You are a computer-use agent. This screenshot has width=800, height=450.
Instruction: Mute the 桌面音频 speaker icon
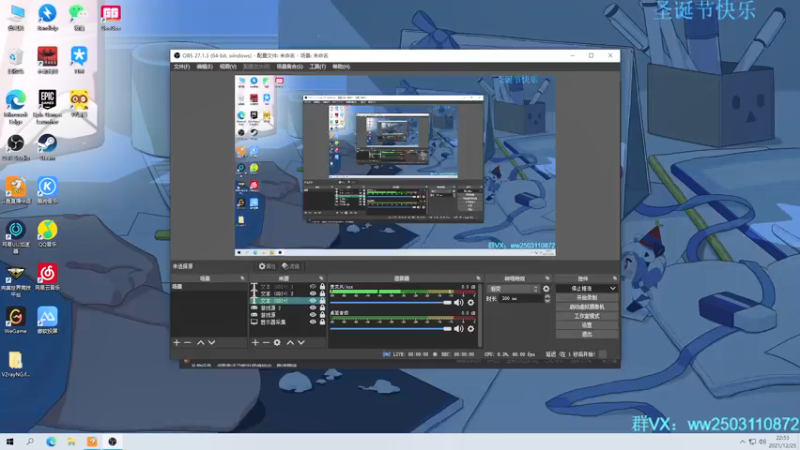coord(459,329)
